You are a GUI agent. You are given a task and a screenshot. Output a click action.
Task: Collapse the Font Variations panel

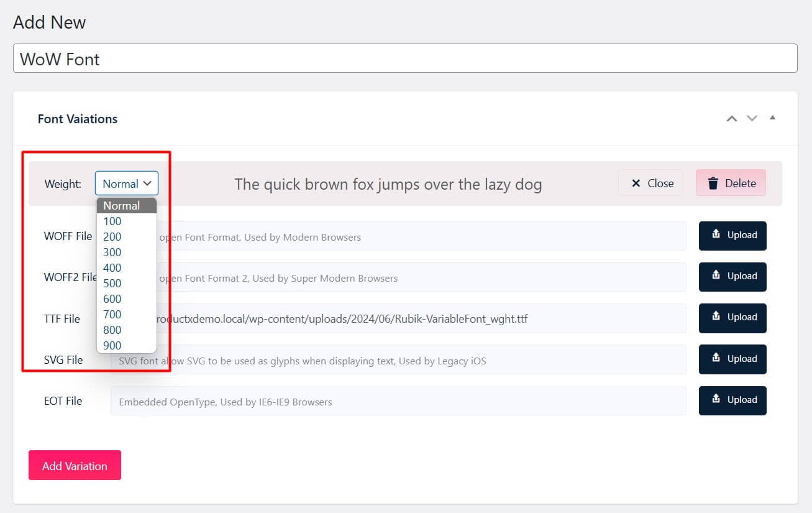click(772, 118)
